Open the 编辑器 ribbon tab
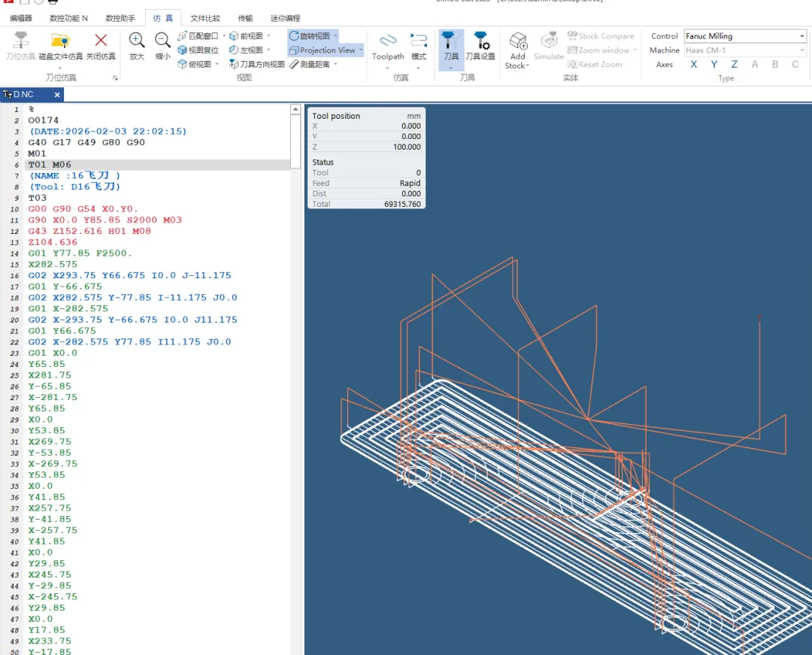This screenshot has width=812, height=655. click(x=21, y=18)
